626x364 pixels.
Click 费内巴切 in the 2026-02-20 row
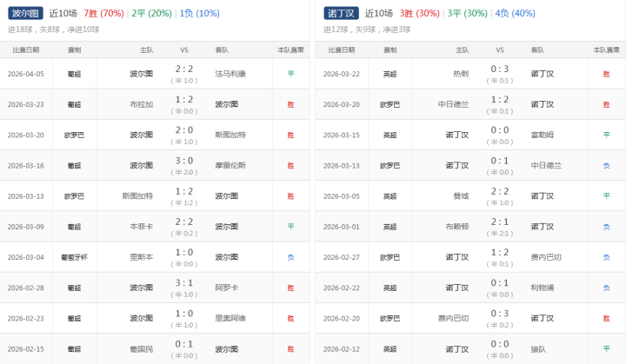(x=453, y=319)
